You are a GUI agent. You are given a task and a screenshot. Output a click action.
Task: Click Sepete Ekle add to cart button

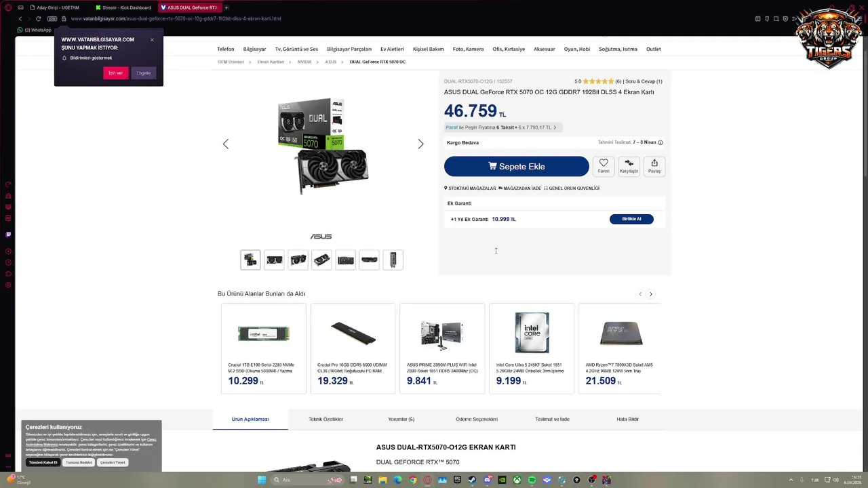[516, 166]
